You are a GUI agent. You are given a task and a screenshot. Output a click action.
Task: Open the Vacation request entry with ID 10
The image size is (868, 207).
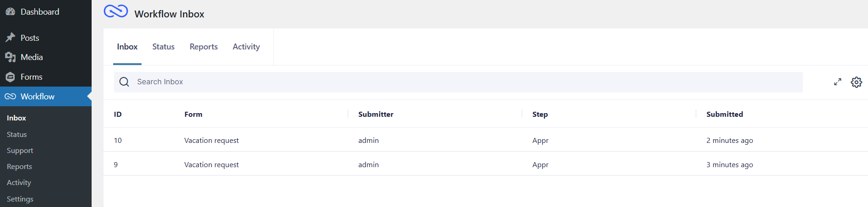[x=211, y=141]
